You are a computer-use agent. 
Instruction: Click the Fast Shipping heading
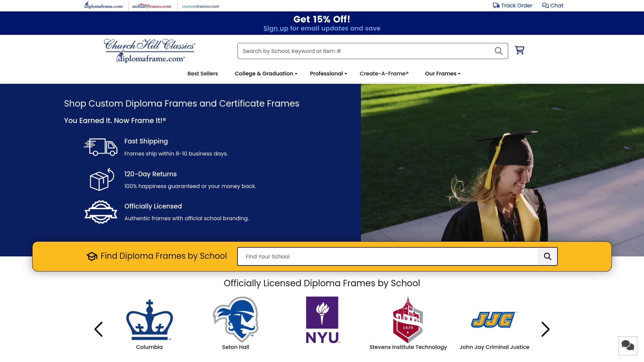(146, 141)
